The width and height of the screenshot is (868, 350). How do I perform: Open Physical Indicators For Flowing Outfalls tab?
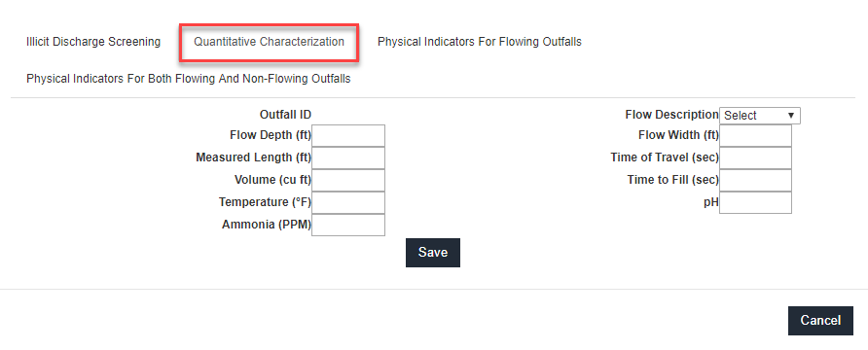pyautogui.click(x=480, y=42)
